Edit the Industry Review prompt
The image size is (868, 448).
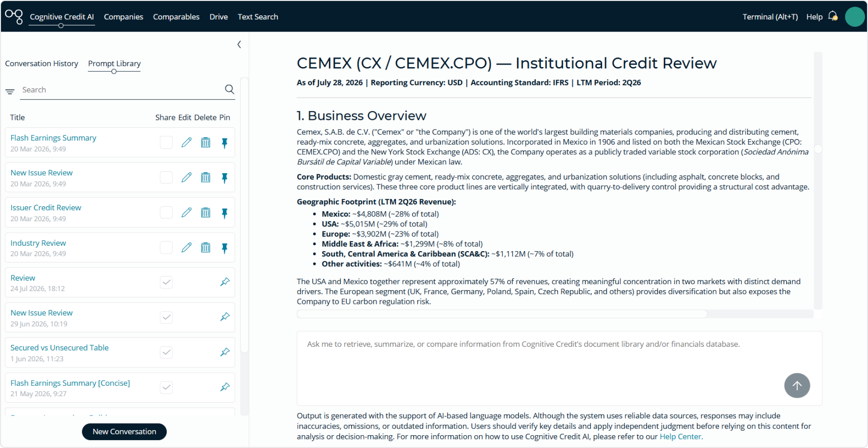point(186,248)
